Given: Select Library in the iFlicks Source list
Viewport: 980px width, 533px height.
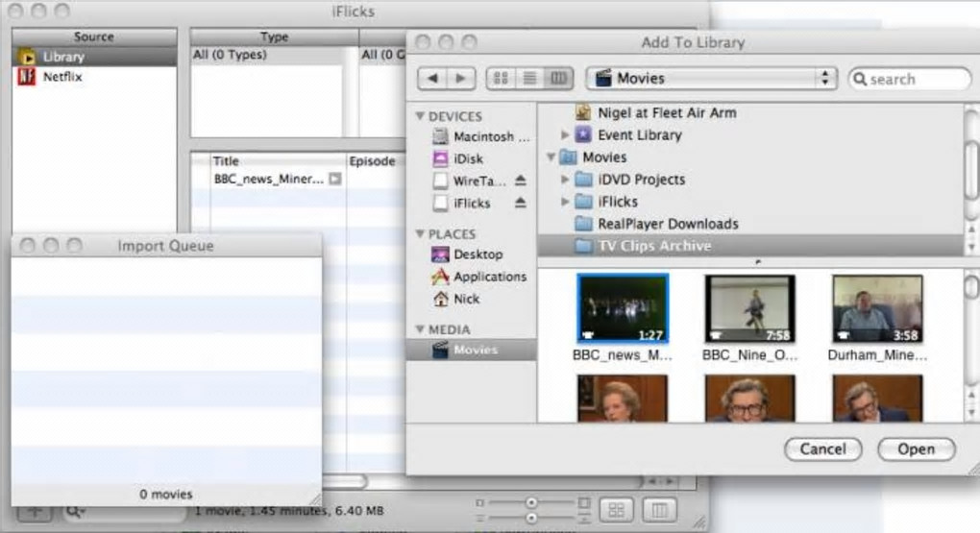Looking at the screenshot, I should pos(94,57).
